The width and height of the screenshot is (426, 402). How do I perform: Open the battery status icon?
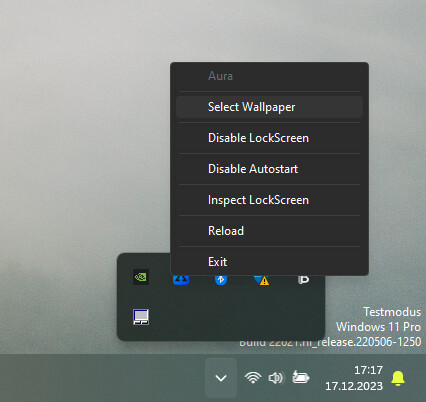[301, 378]
